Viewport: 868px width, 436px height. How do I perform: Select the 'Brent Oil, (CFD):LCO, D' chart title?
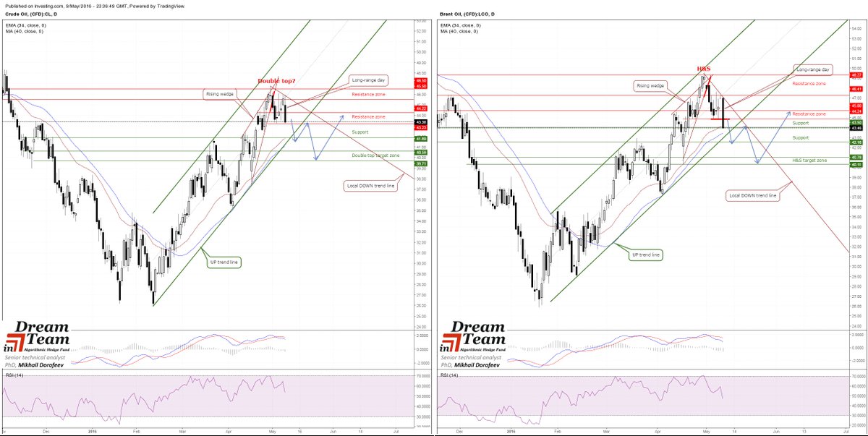(x=468, y=14)
